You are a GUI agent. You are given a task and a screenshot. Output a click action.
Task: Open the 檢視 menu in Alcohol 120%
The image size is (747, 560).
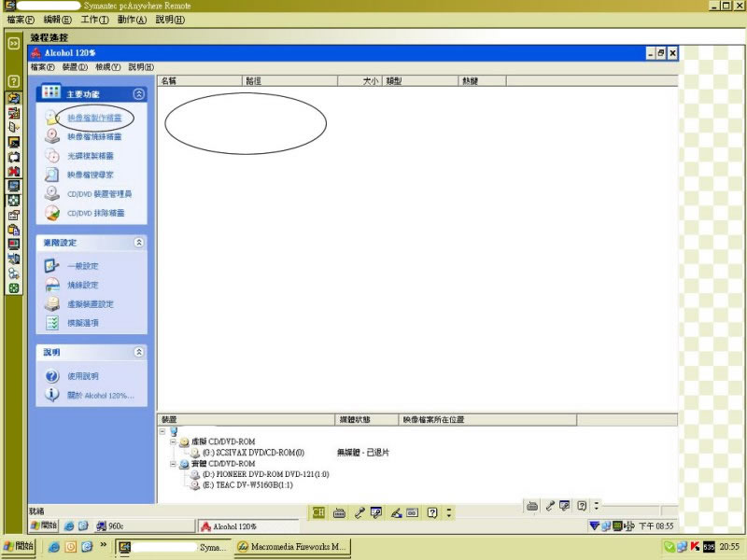[107, 67]
